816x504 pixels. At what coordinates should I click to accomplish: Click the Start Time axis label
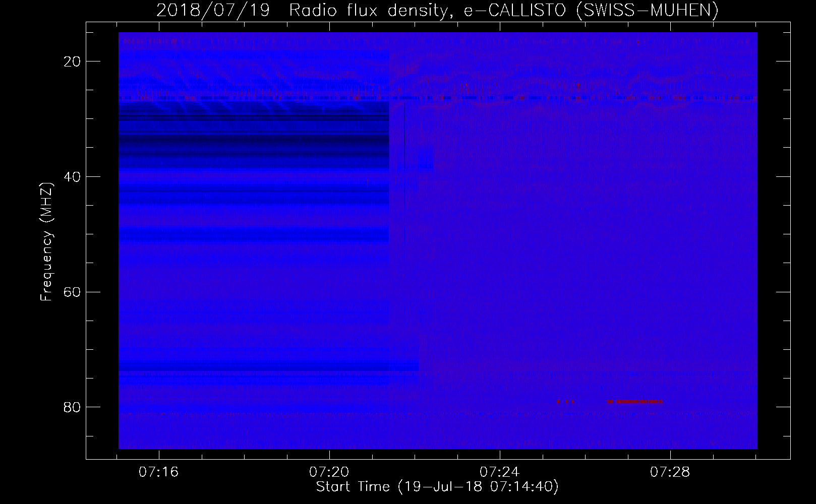437,487
